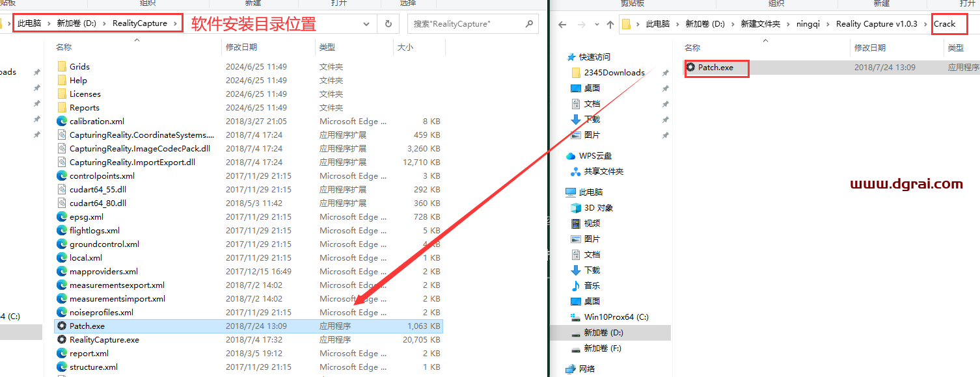Open 下载 under 此电脑 in navigation pane
Viewport: 980px width, 377px height.
tap(592, 270)
